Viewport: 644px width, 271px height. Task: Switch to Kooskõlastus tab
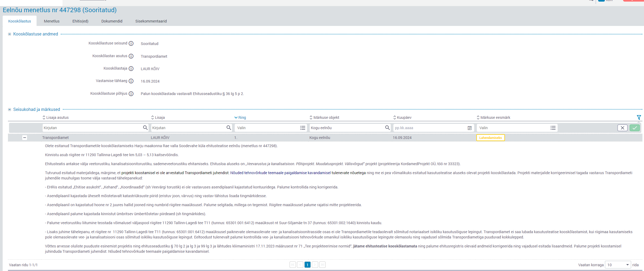tap(20, 21)
